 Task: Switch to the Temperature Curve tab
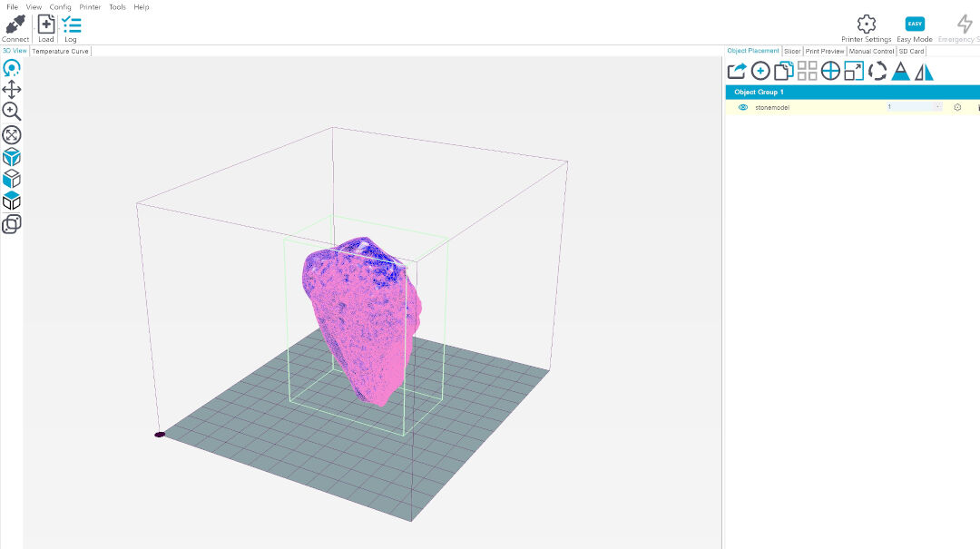point(60,52)
